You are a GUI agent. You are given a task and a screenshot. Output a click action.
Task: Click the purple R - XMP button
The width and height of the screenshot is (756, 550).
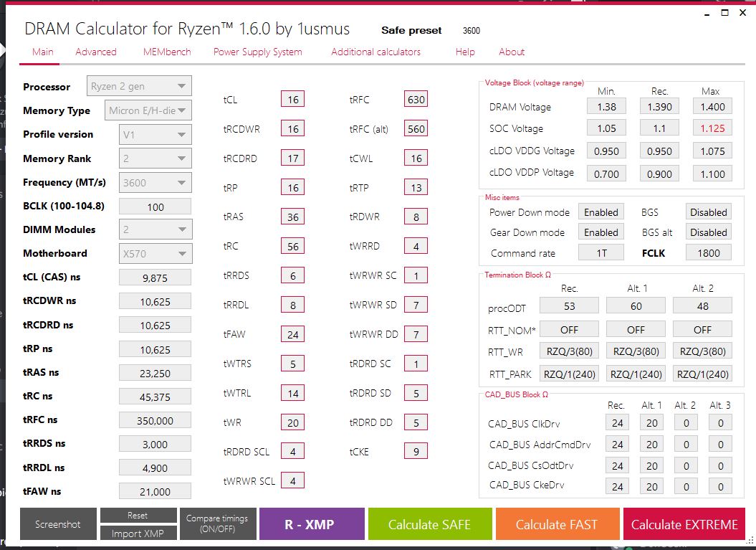pyautogui.click(x=312, y=524)
